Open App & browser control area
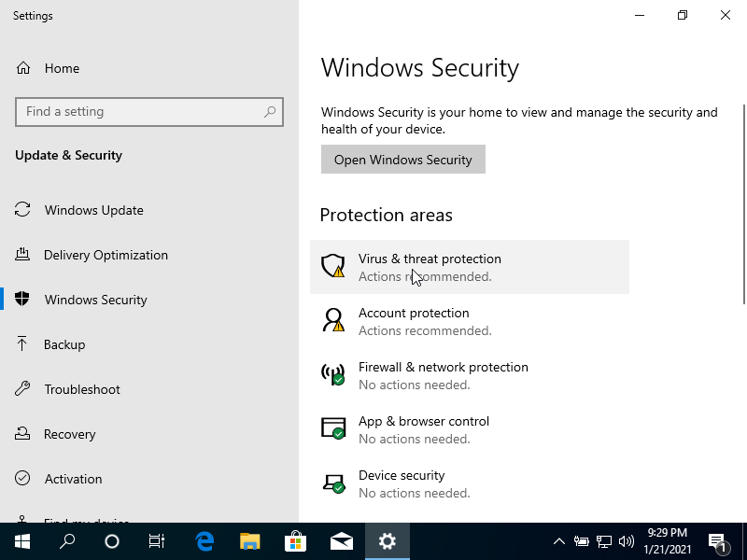Image resolution: width=747 pixels, height=560 pixels. click(x=470, y=429)
